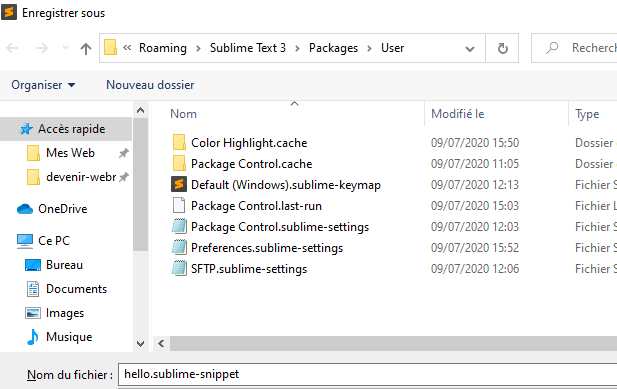
Task: Click blank file icon of Package Control.last-run
Action: tap(179, 205)
